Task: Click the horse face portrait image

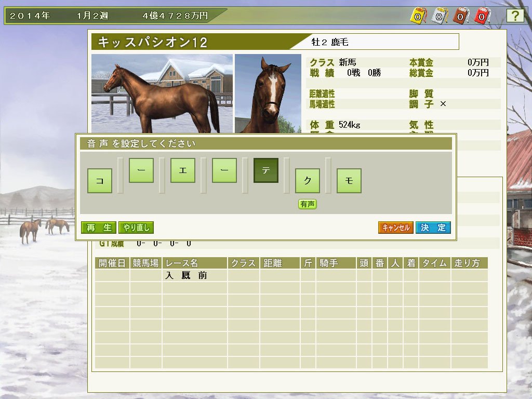Action: pos(268,94)
